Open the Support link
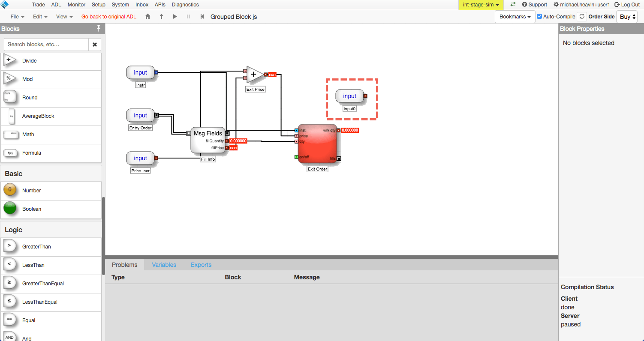The height and width of the screenshot is (341, 644). point(535,5)
